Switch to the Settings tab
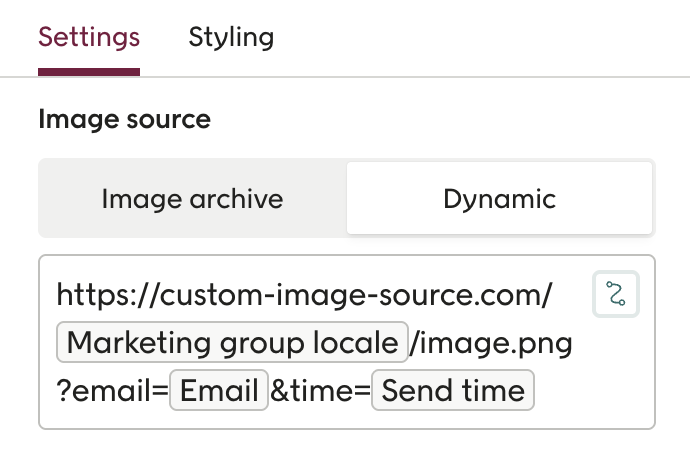Screen dimensions: 690x476 tap(89, 38)
